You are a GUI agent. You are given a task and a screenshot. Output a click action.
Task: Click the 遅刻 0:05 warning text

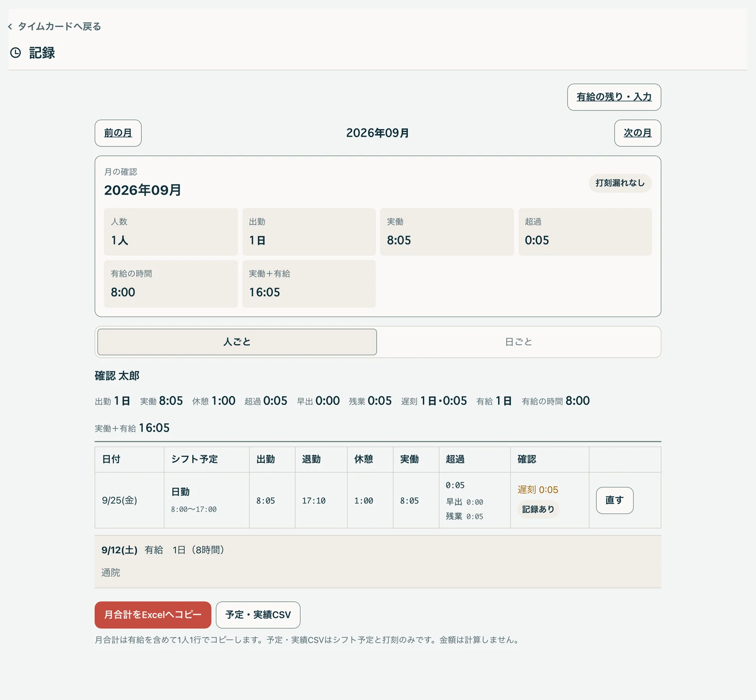(x=538, y=490)
